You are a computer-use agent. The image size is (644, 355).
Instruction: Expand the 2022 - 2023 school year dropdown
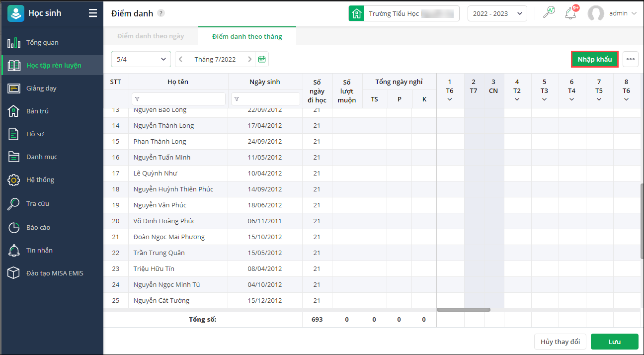[x=497, y=13]
